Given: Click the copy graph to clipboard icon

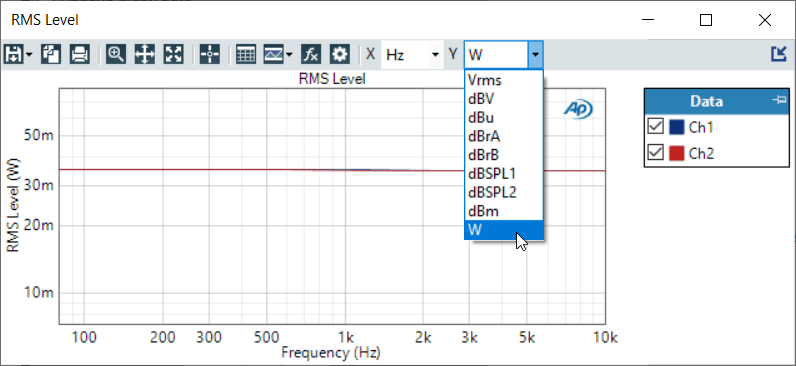Looking at the screenshot, I should point(50,54).
